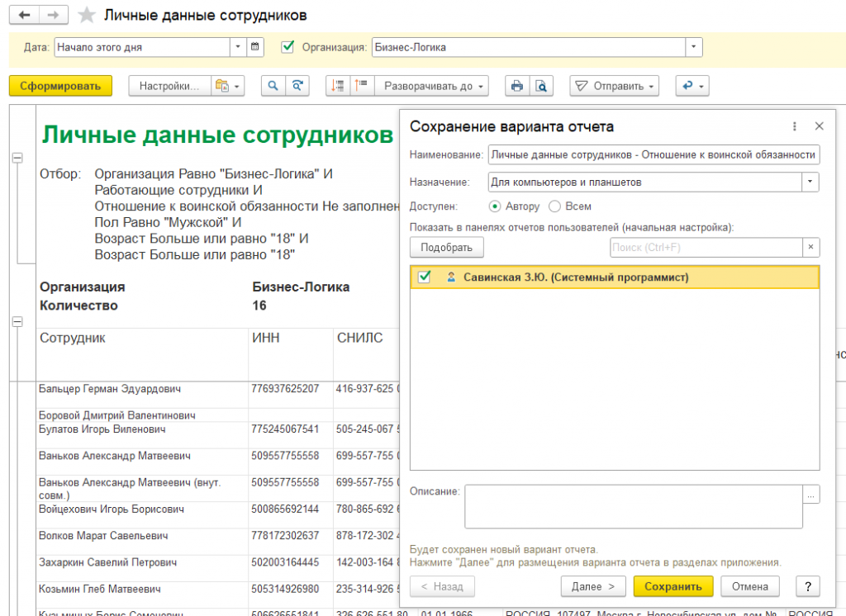Open help with the question mark button

click(808, 586)
